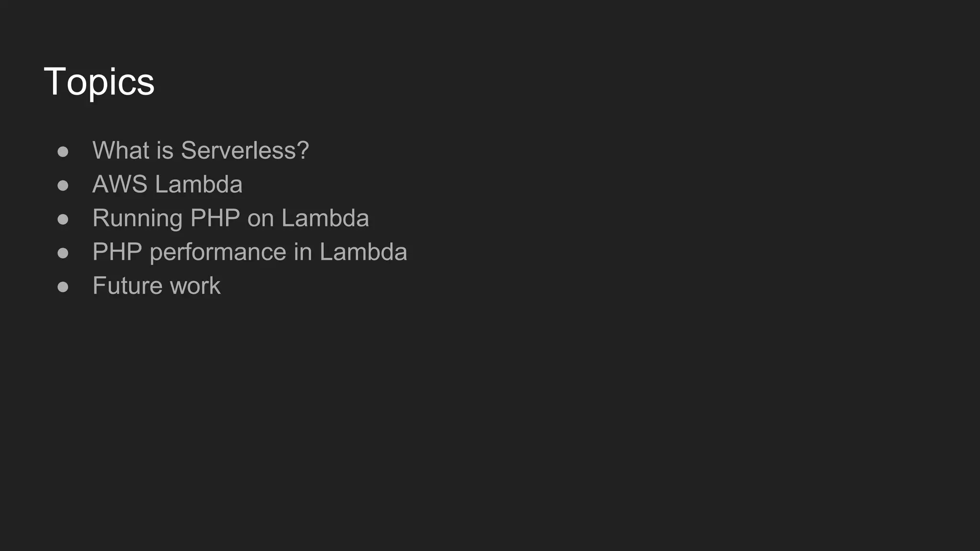Click the word 'Running' in third bullet
This screenshot has width=980, height=551.
click(137, 219)
